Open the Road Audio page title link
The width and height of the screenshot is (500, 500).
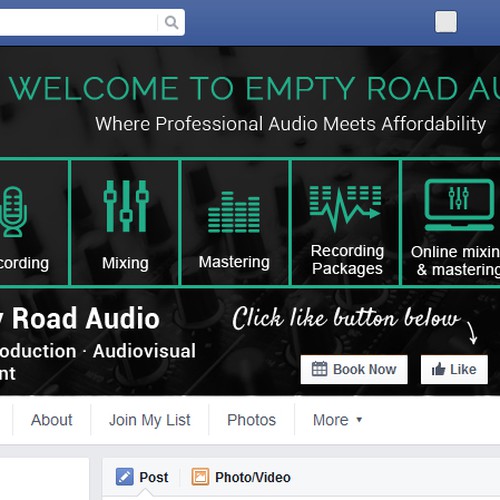(80, 319)
